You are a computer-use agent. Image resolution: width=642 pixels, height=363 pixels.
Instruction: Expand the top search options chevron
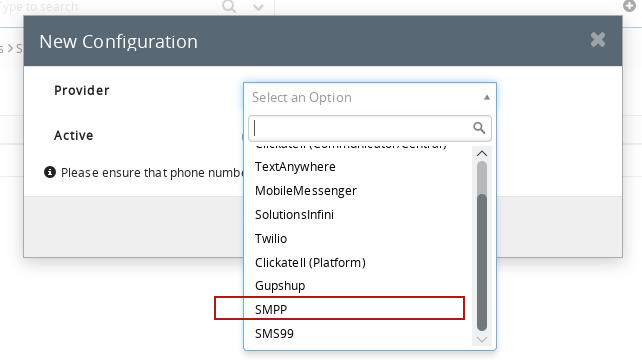click(x=258, y=7)
